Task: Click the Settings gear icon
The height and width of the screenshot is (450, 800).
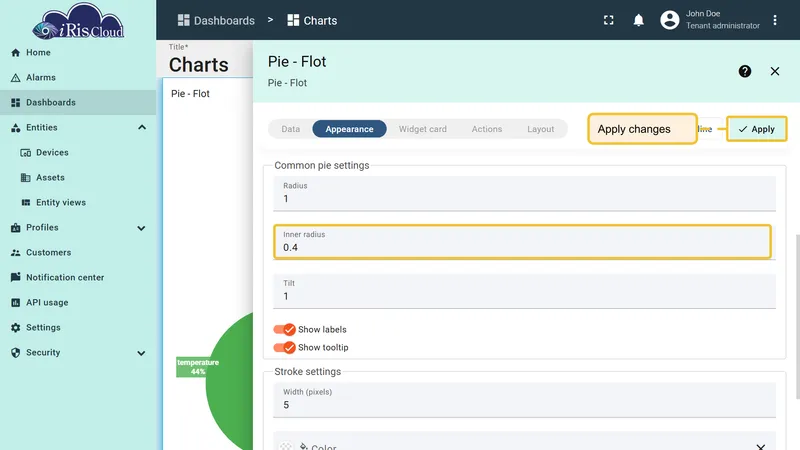Action: (15, 328)
